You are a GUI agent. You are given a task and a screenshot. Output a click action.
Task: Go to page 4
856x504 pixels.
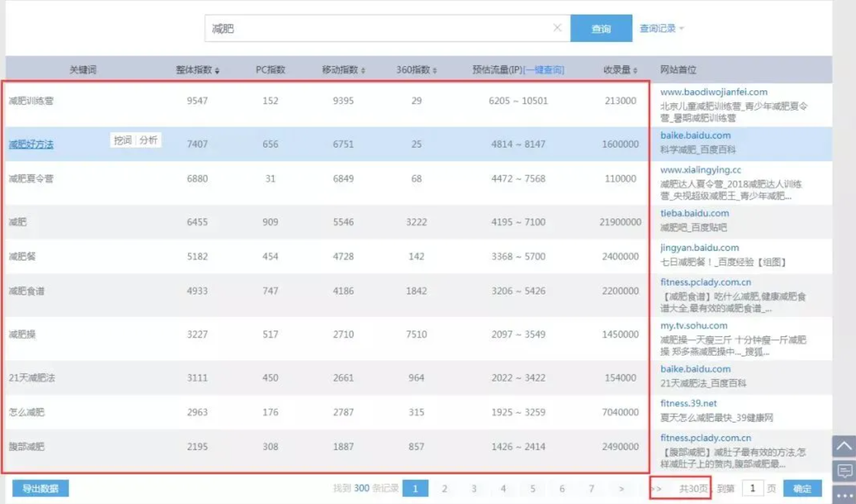[x=503, y=489]
